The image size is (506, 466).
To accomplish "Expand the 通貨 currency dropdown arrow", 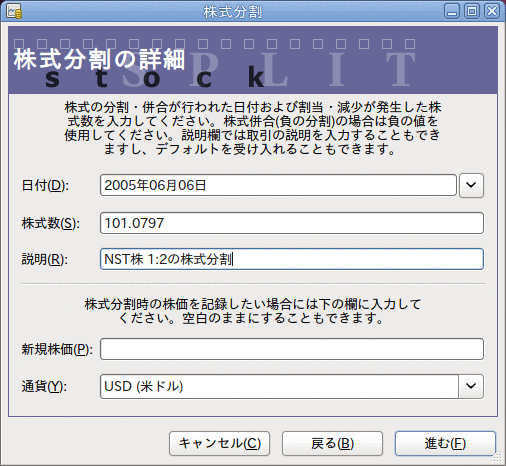I will [471, 386].
